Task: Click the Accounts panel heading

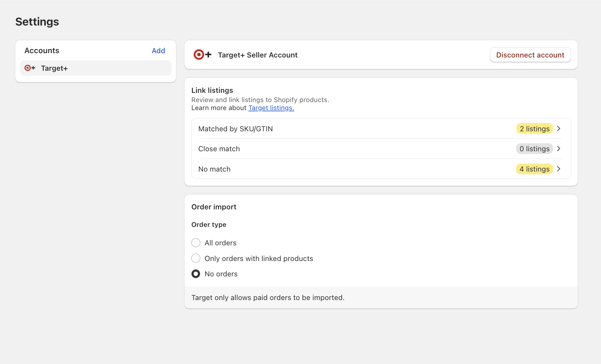Action: 42,51
